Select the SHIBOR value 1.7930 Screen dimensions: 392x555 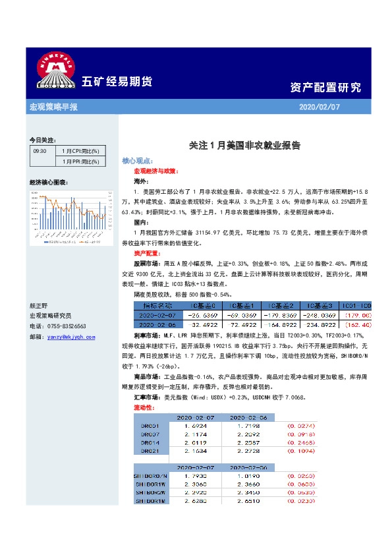pos(196,476)
